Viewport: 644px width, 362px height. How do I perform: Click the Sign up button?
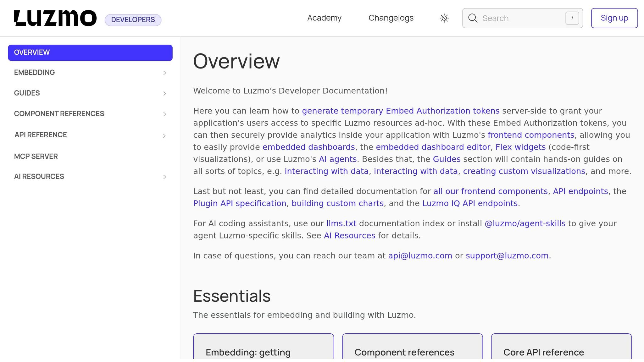[614, 18]
